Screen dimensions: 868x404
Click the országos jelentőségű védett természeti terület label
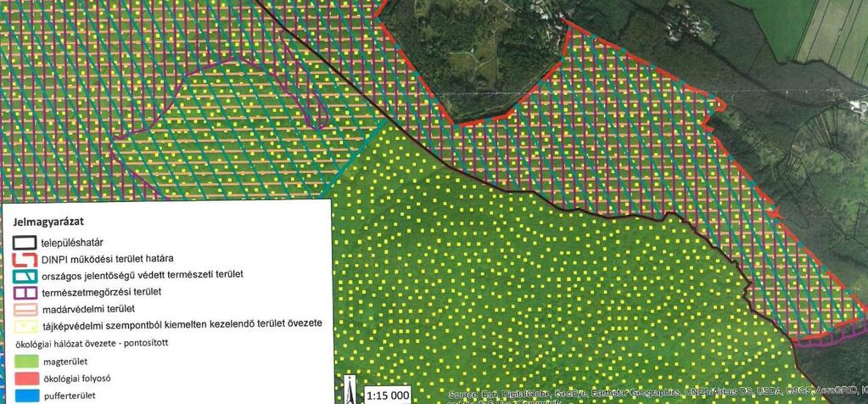point(143,274)
